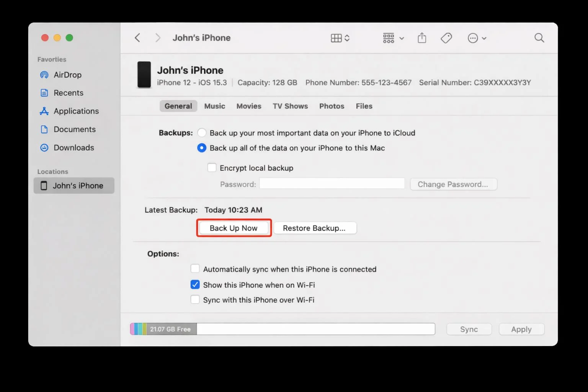Image resolution: width=588 pixels, height=392 pixels.
Task: Click the Password input field
Action: 332,183
